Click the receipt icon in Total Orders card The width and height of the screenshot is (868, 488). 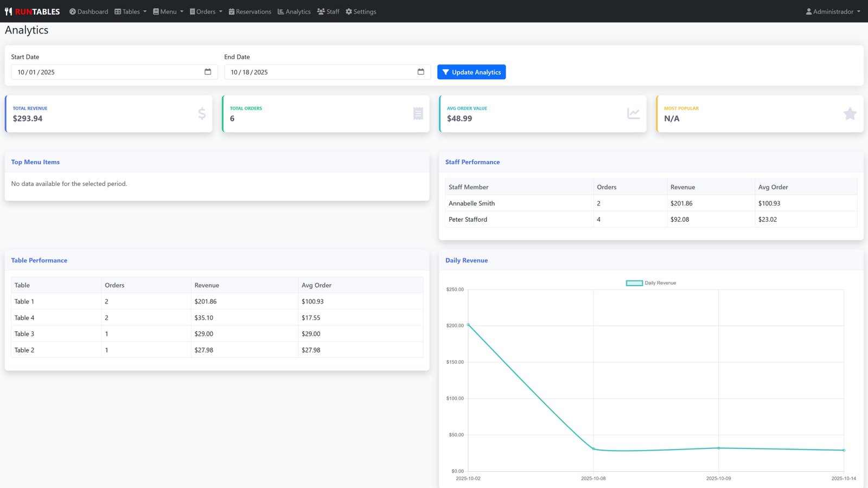coord(418,113)
